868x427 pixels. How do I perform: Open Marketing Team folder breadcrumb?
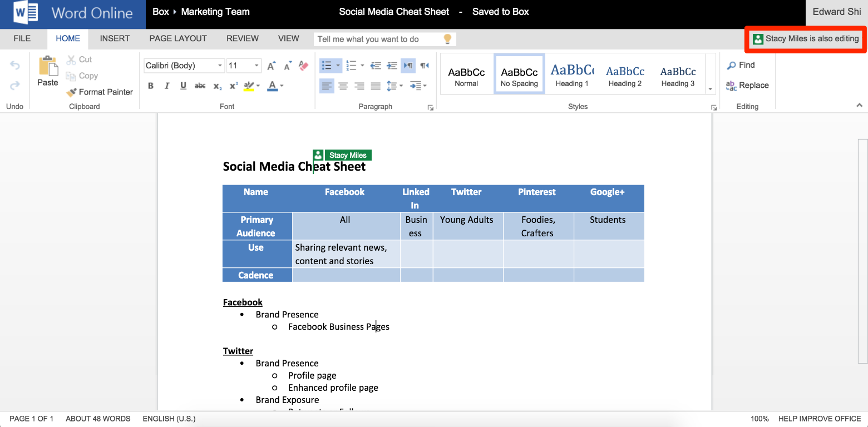coord(215,12)
